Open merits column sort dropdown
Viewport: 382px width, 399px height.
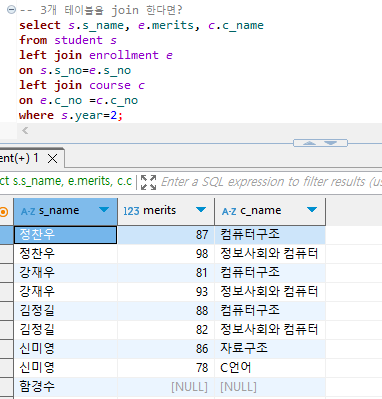[201, 210]
